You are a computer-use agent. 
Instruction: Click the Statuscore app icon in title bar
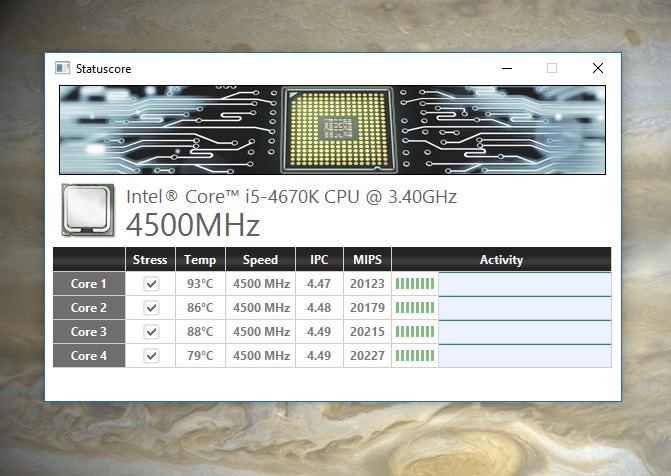point(62,68)
